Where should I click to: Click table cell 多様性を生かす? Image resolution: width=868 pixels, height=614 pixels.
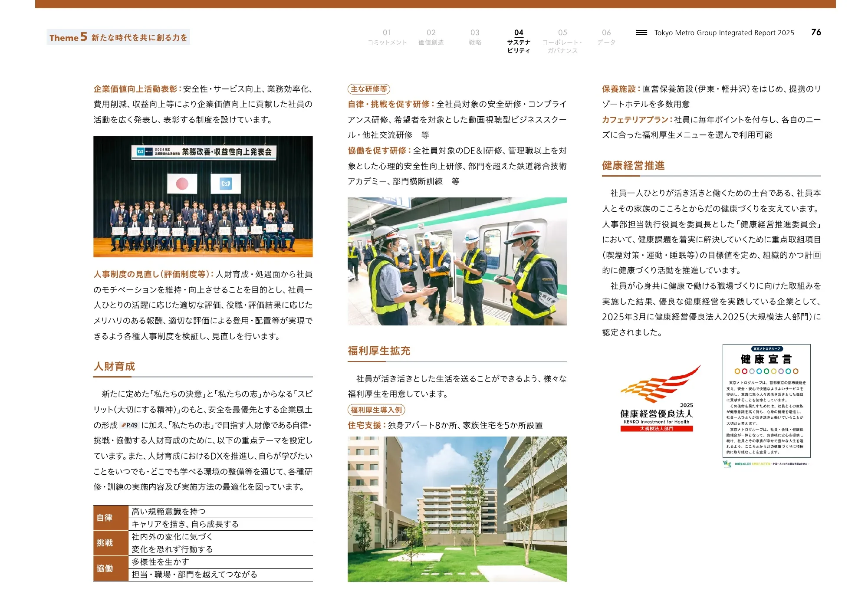click(220, 562)
